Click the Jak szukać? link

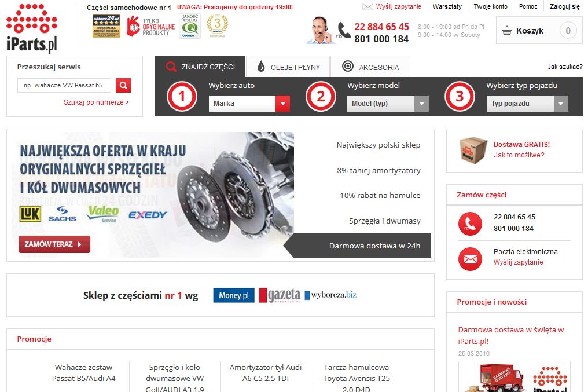tap(565, 67)
